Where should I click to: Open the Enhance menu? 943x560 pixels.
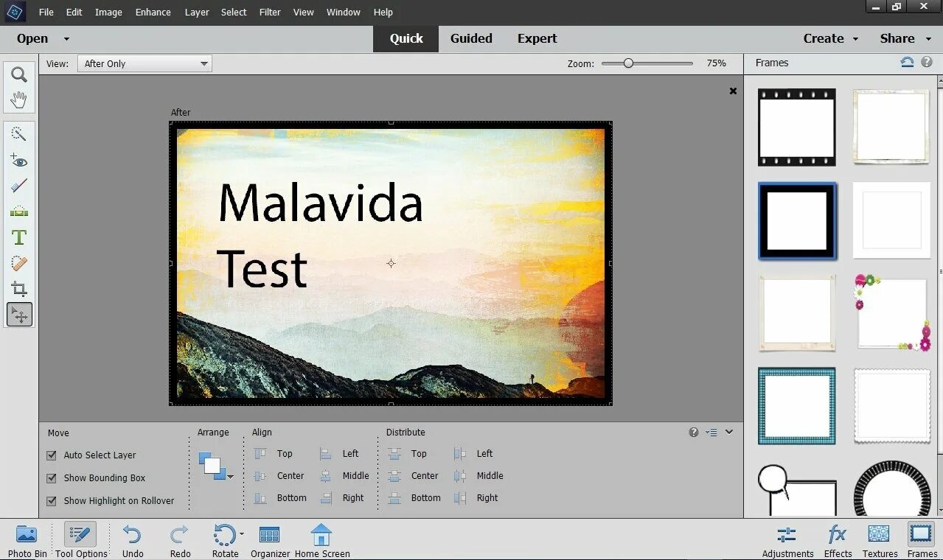(153, 12)
